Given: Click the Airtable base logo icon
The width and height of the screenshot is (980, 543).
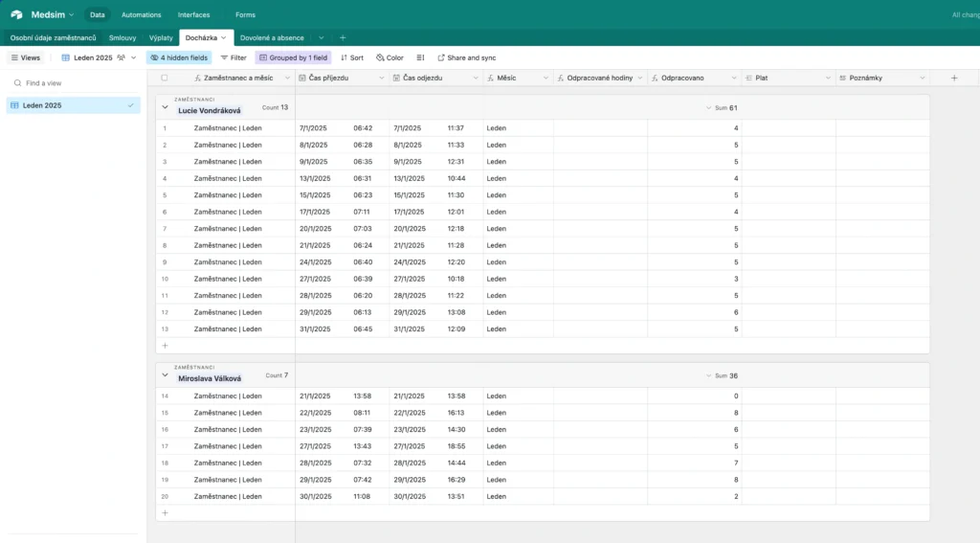Looking at the screenshot, I should coord(16,15).
